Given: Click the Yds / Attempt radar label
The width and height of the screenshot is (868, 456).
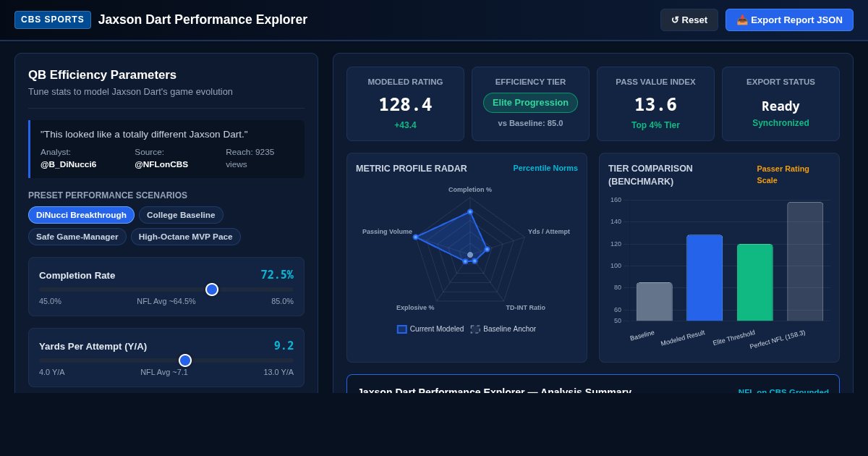Looking at the screenshot, I should click(549, 232).
